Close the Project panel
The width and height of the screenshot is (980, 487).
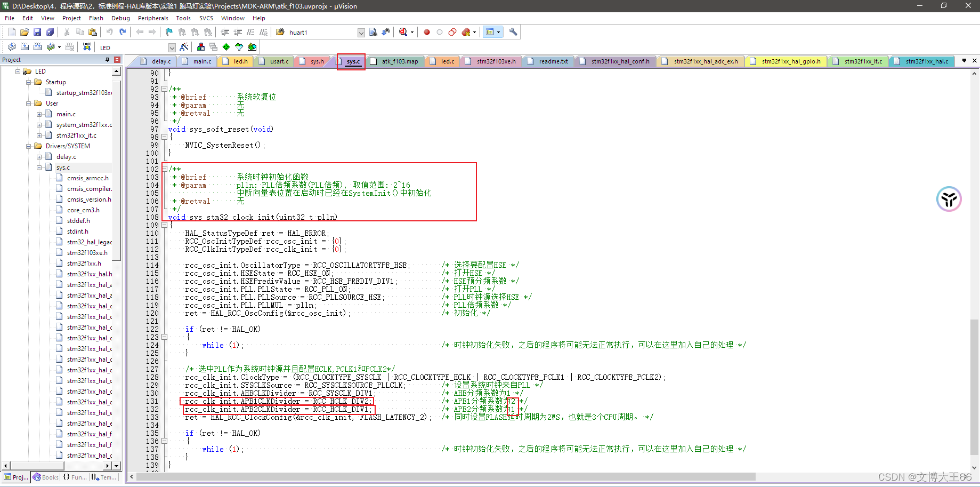click(x=117, y=60)
